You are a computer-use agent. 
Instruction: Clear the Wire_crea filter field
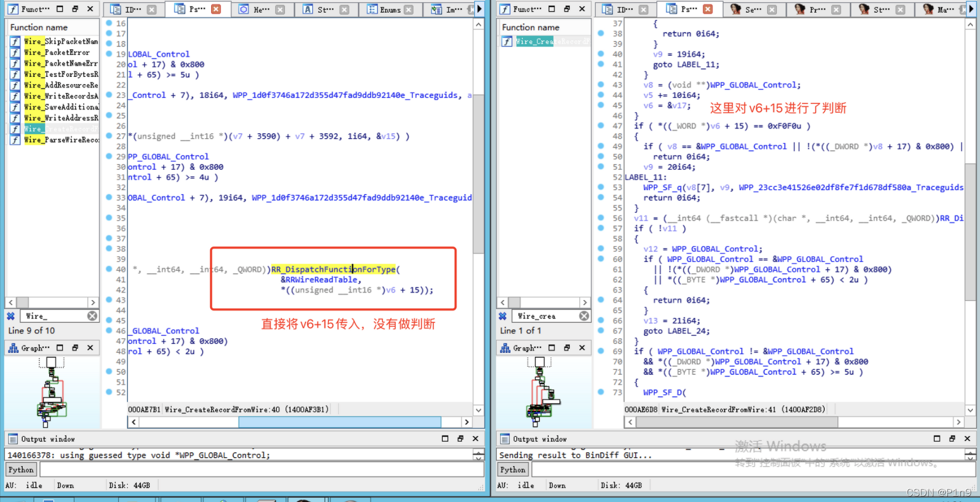coord(584,316)
